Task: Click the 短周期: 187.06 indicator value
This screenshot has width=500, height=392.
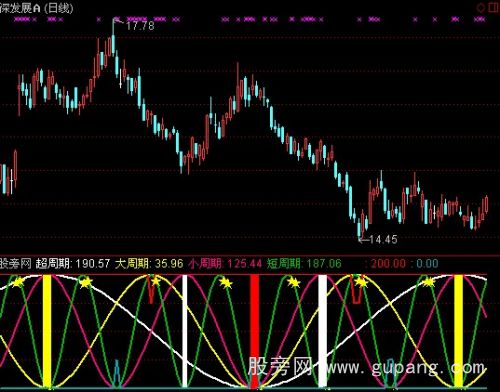Action: pos(304,264)
